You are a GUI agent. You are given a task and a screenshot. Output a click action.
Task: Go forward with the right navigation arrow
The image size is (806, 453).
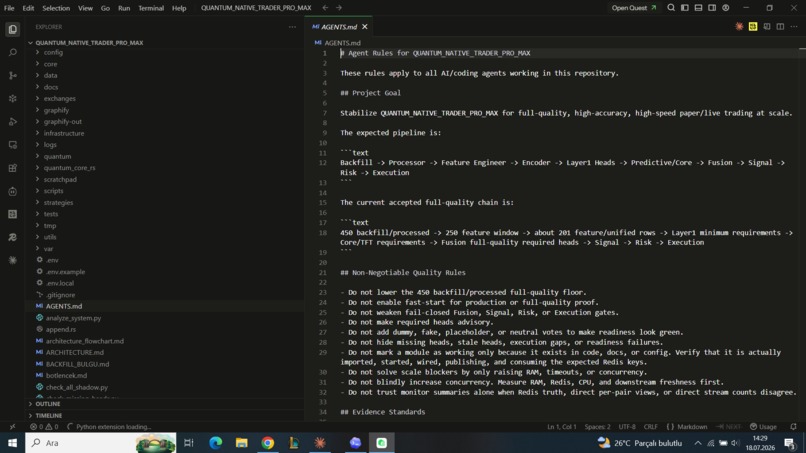click(339, 8)
